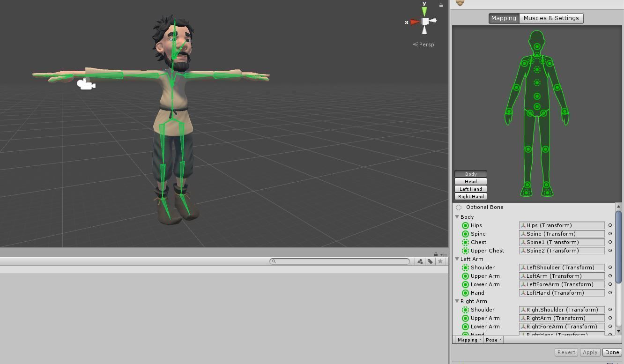
Task: Click the Optional Bone legend entry
Action: coord(480,207)
